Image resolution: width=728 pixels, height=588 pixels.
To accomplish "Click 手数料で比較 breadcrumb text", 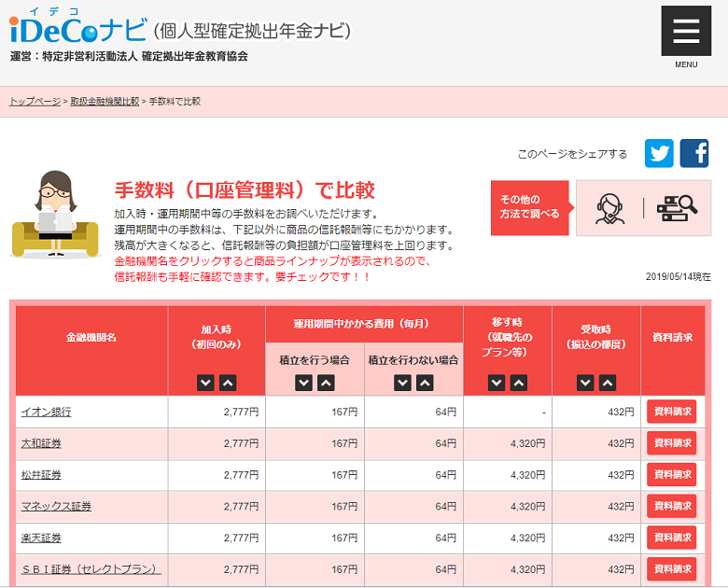I will [x=175, y=101].
